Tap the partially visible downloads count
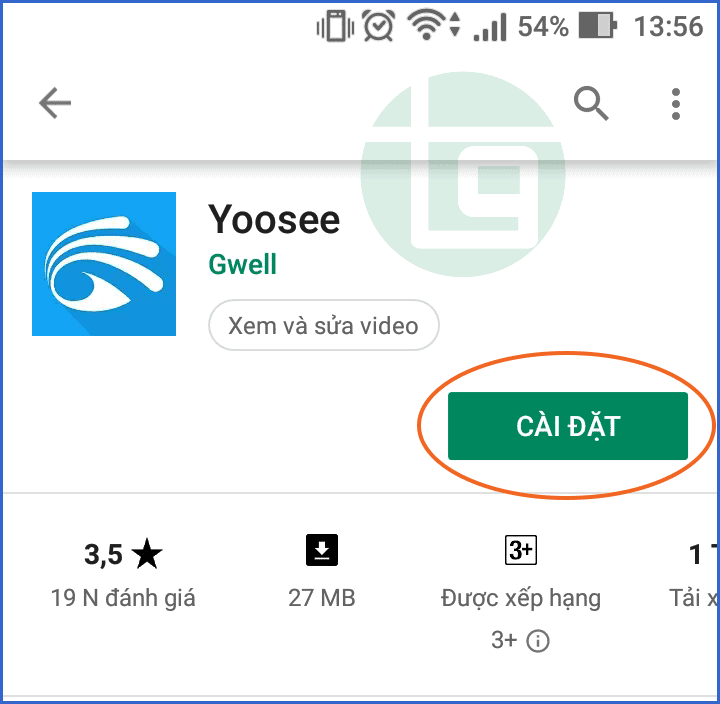The image size is (720, 704). coord(703,554)
